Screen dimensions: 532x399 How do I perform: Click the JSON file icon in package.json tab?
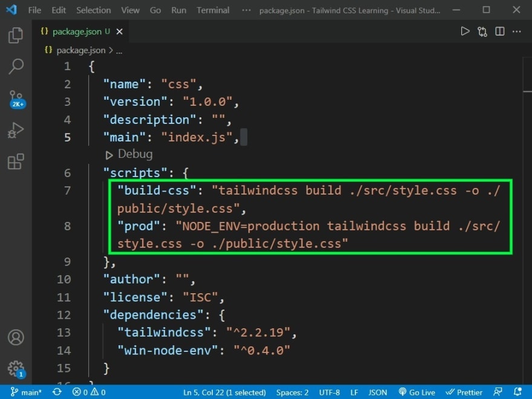tap(45, 31)
